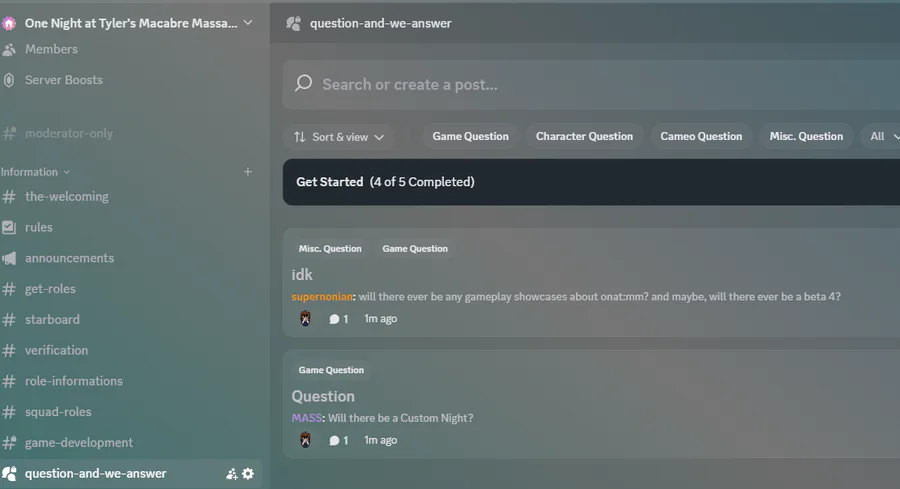
Task: Open the Sort & view dropdown
Action: [339, 137]
